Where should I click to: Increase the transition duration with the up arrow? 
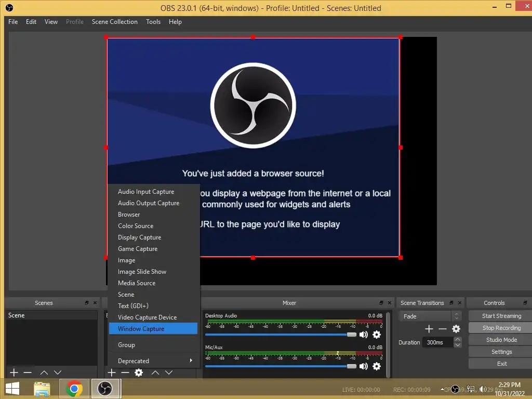click(457, 340)
